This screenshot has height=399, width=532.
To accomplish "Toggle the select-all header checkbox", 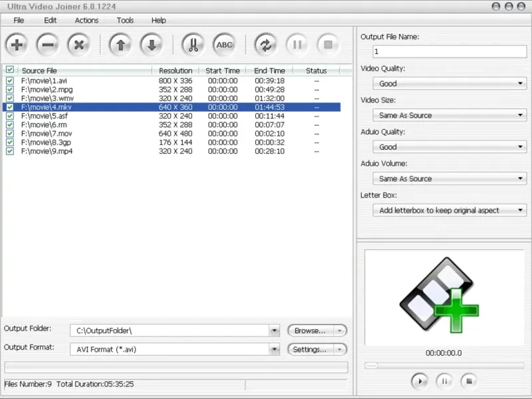I will tap(10, 70).
